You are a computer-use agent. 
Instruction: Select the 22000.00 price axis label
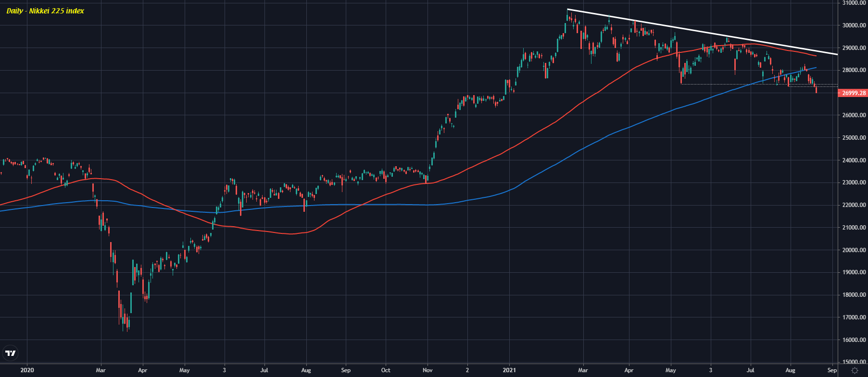[855, 205]
